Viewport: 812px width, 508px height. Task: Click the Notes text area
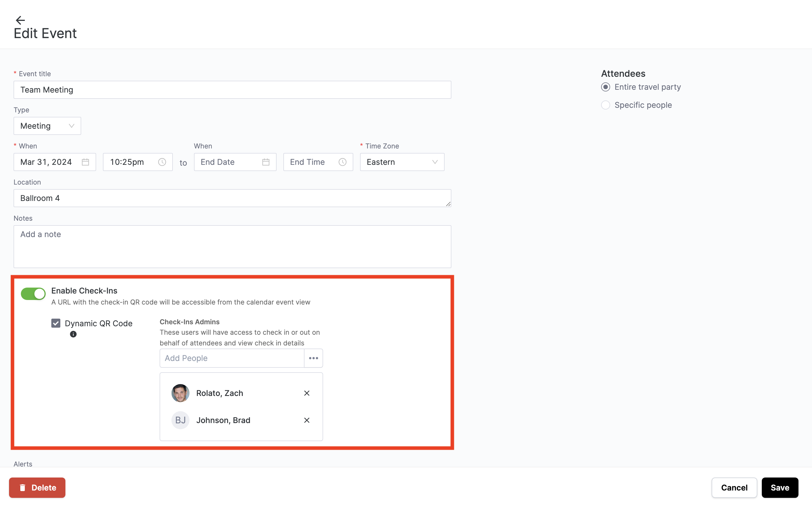click(x=232, y=247)
